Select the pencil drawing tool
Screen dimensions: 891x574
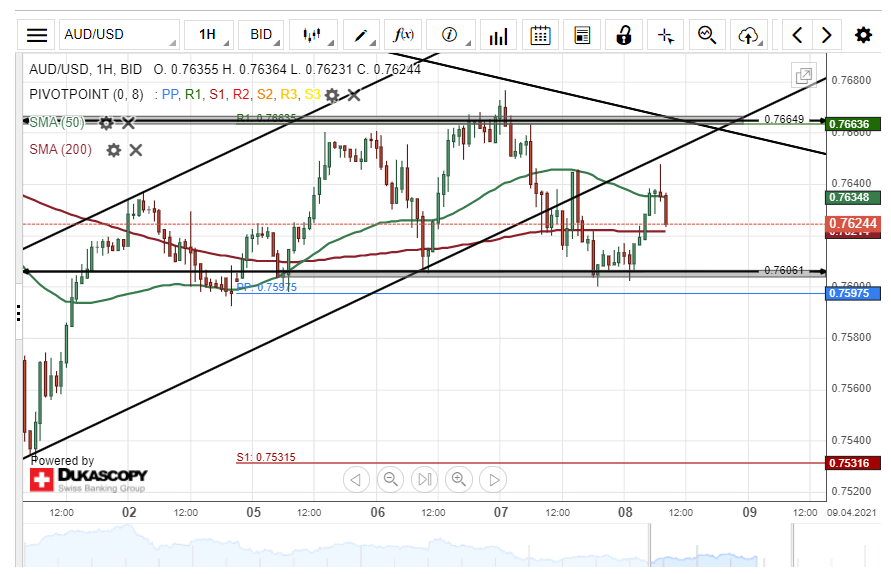(x=361, y=35)
